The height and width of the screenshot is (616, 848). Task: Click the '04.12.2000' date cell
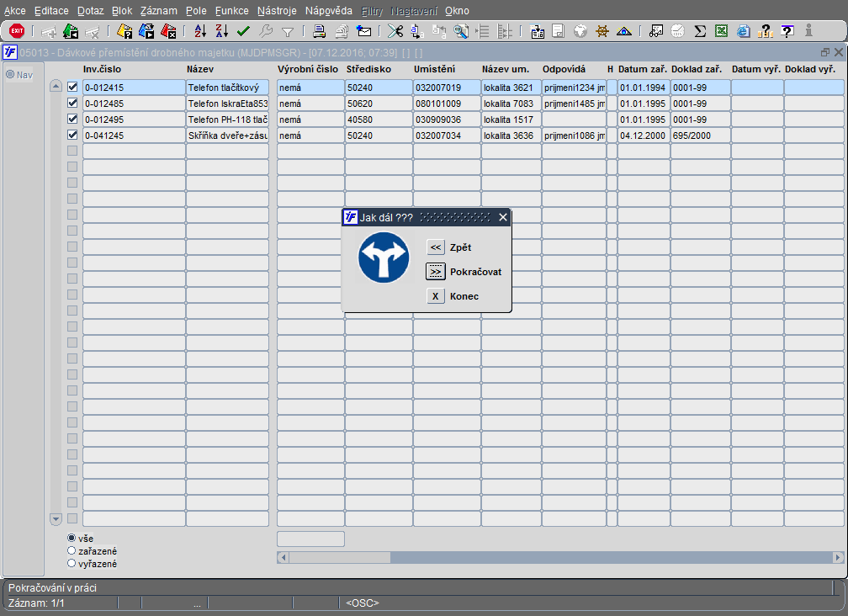pos(644,135)
